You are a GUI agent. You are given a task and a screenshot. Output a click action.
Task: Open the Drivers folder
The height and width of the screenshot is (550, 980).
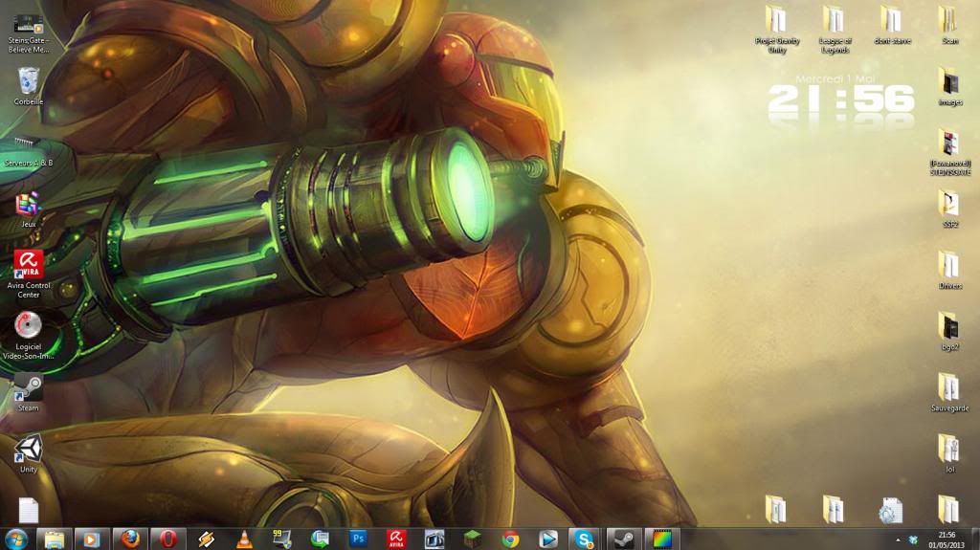[949, 271]
